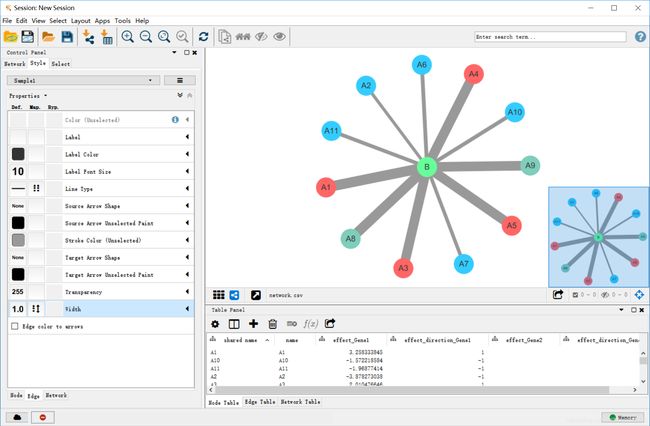Export network image icon near navigator
Viewport: 650px width, 426px height.
[558, 295]
